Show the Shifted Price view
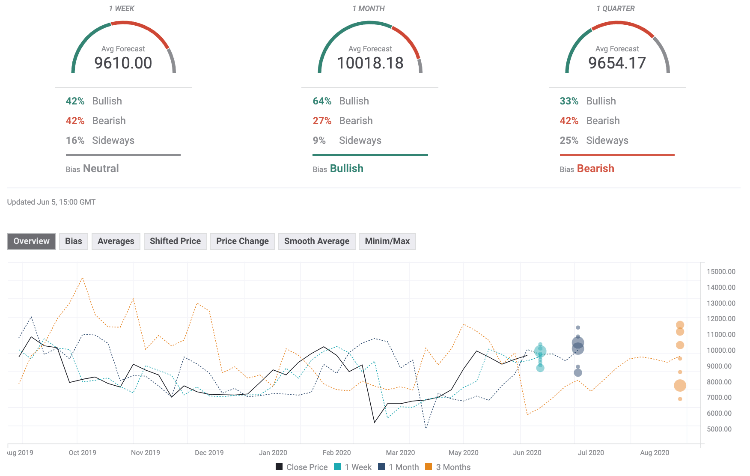Screen dimensions: 750x476 175,241
